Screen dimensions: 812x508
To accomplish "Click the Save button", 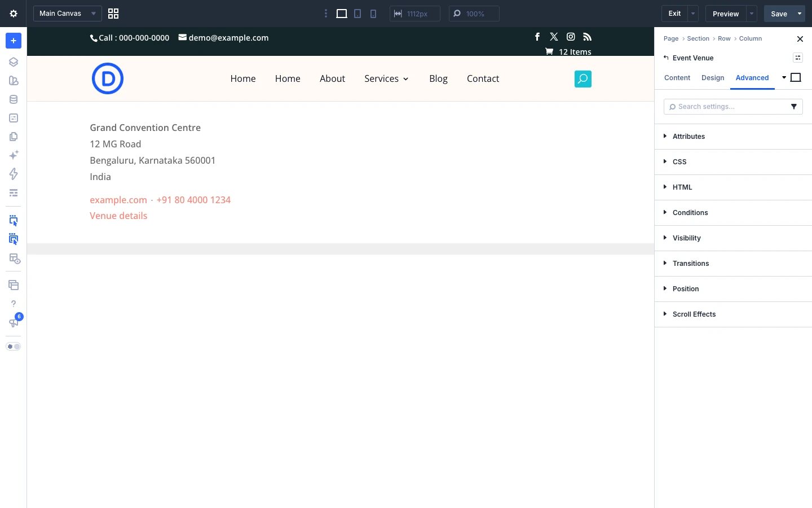I will 779,14.
